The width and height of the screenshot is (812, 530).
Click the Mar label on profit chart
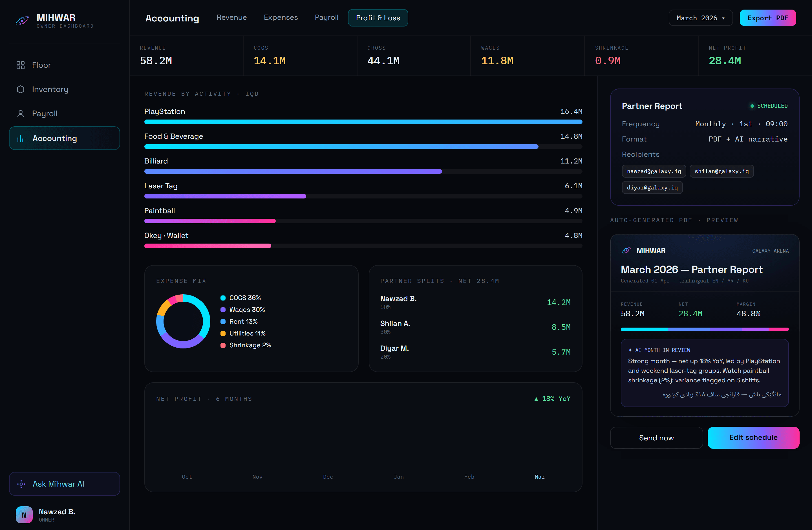[x=539, y=477]
